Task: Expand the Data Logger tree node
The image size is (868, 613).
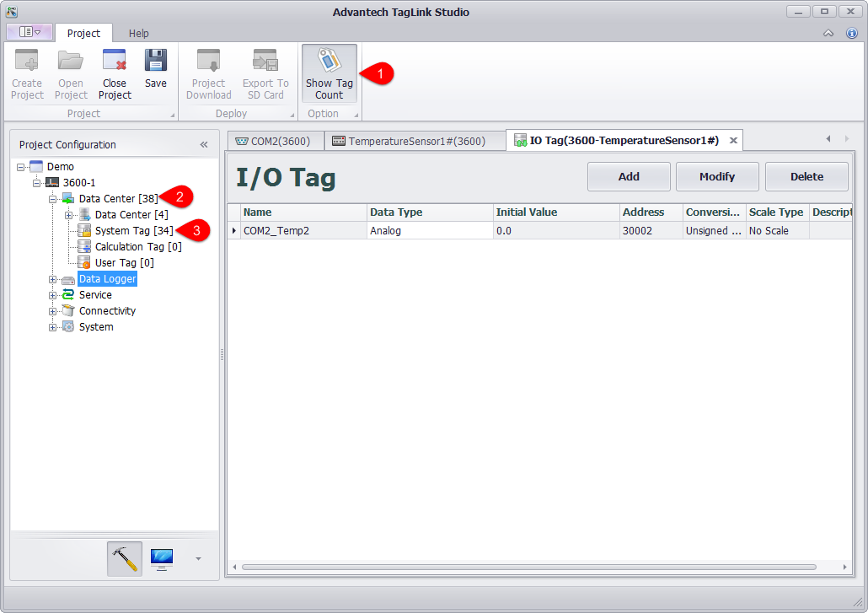Action: [53, 279]
